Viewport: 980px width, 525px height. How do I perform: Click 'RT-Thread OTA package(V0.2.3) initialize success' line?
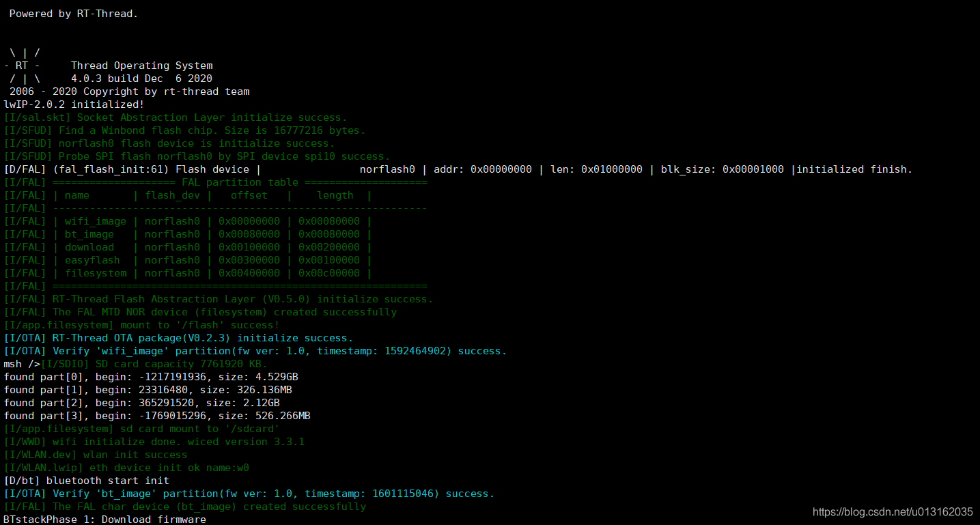pyautogui.click(x=178, y=338)
